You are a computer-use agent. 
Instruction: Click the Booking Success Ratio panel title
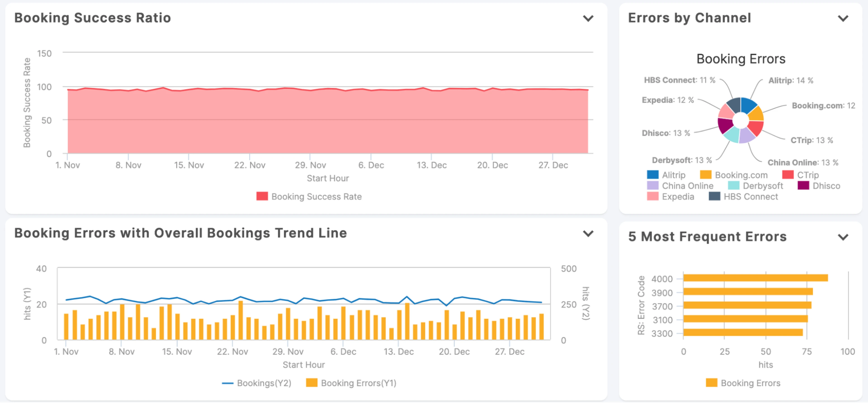click(x=93, y=18)
